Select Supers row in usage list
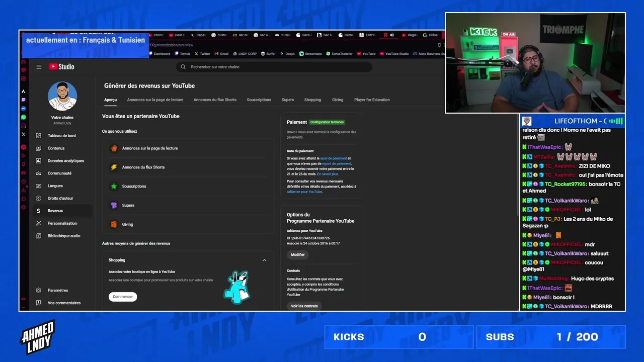Screen dimensions: 644x362 tap(188, 206)
